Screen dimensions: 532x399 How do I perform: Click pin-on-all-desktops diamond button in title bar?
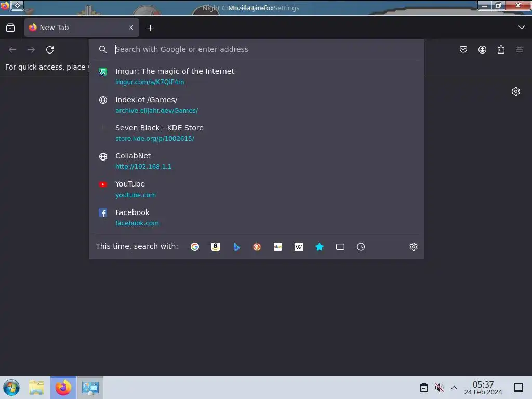(x=17, y=5)
